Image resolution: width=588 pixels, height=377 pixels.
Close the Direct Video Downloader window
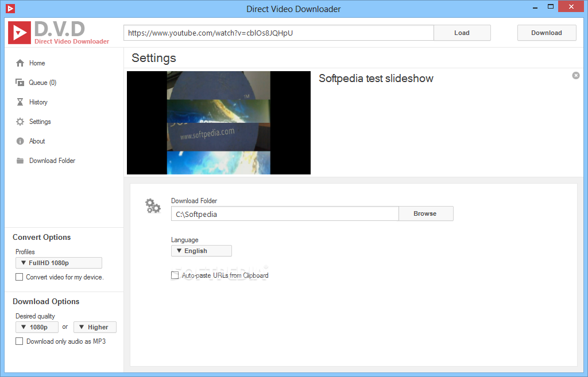[x=571, y=7]
